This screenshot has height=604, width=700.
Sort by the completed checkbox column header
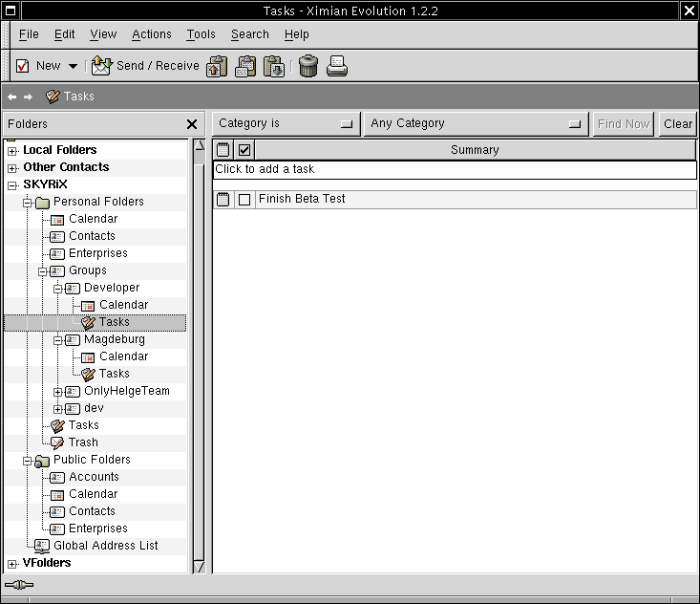coord(244,150)
